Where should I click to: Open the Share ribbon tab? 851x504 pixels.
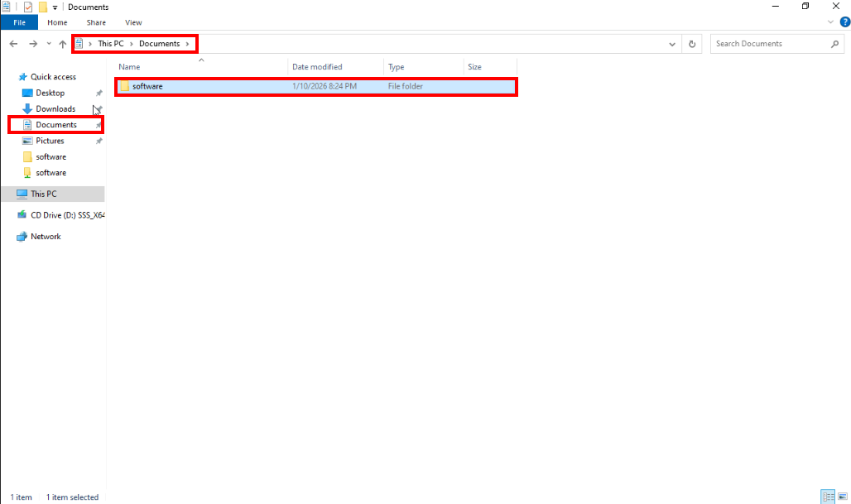pyautogui.click(x=96, y=22)
